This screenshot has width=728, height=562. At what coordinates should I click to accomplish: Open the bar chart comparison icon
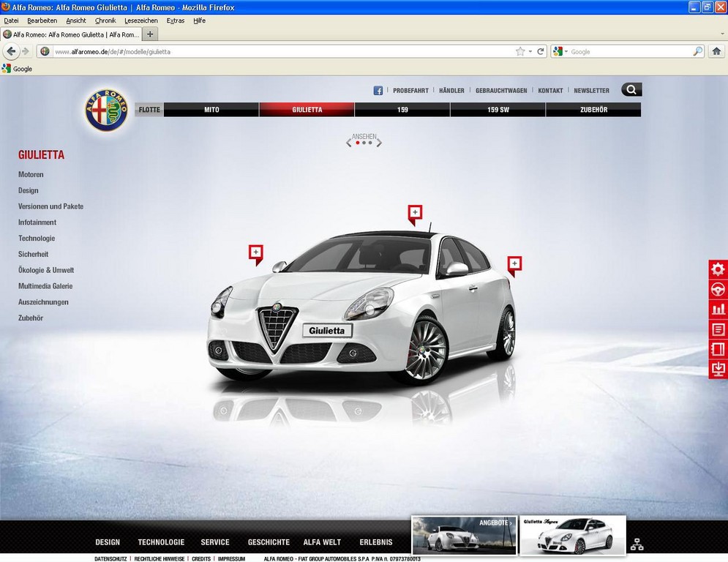718,309
